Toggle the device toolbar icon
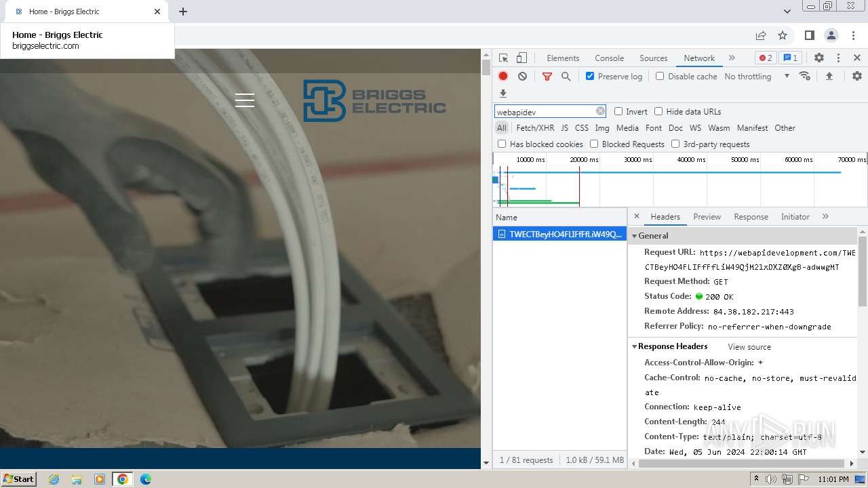This screenshot has width=868, height=488. (x=521, y=58)
